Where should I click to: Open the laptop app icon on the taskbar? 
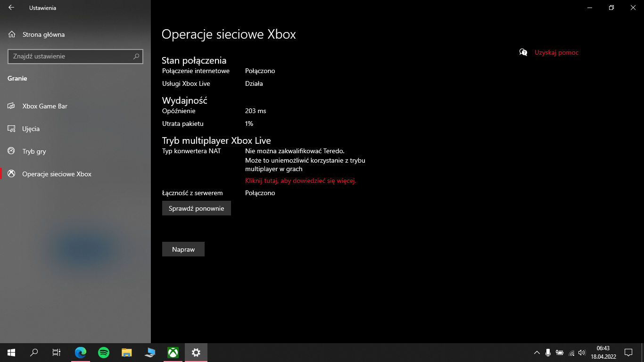point(150,353)
